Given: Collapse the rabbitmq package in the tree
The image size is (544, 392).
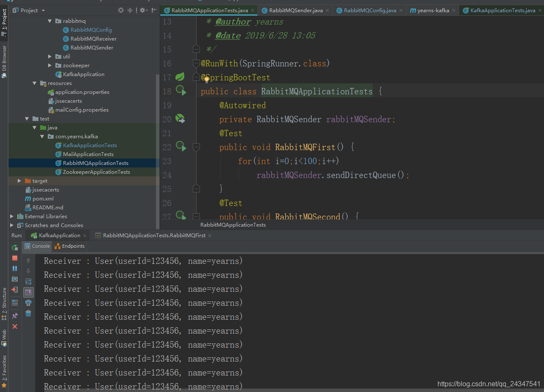Looking at the screenshot, I should [x=50, y=21].
